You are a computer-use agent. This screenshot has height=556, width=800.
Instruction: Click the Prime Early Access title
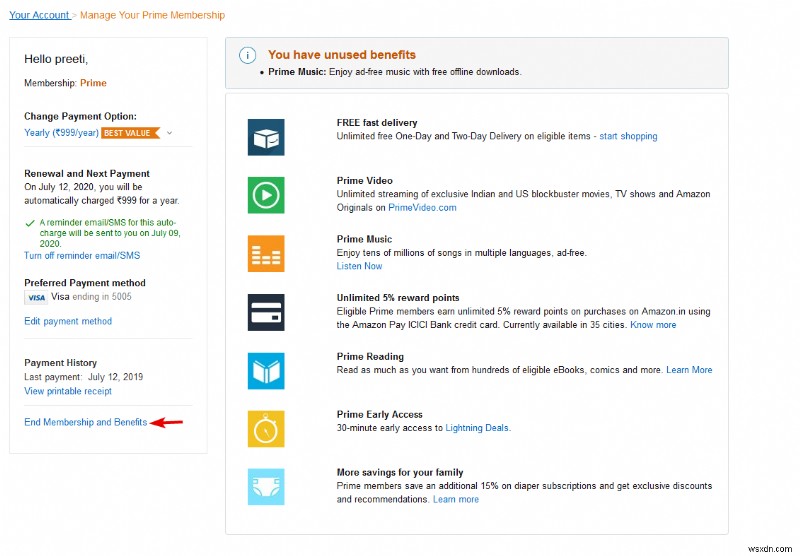pos(380,414)
